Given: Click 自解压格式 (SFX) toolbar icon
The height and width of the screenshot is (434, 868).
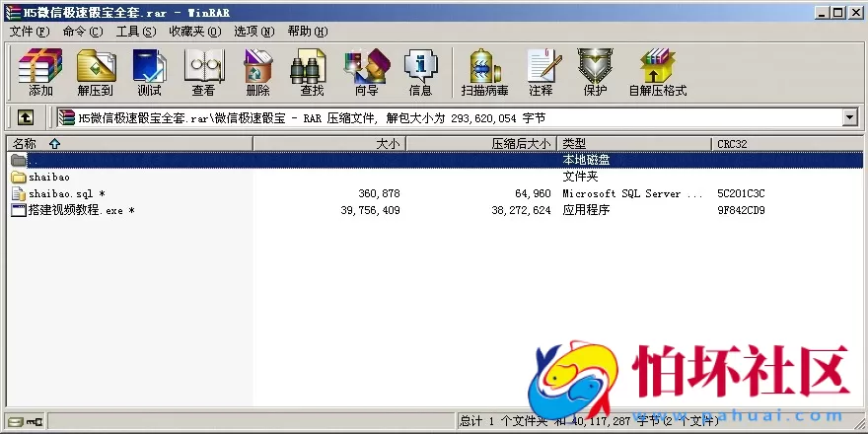Looking at the screenshot, I should (657, 73).
